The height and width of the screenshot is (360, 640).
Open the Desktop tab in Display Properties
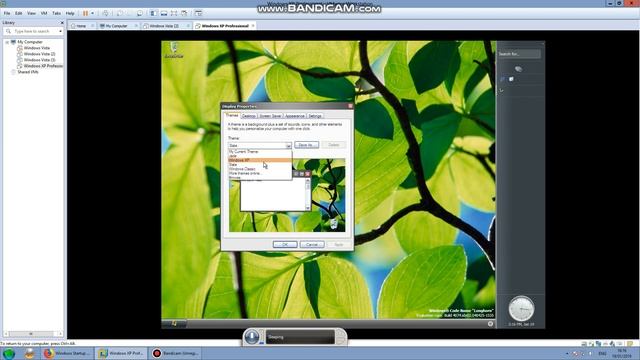click(249, 116)
